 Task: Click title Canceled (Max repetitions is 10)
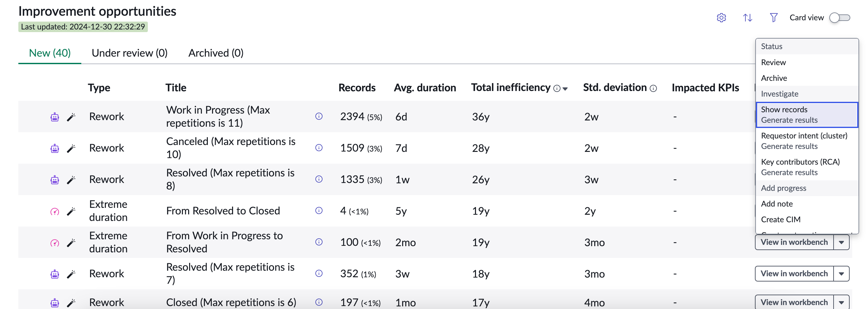[231, 147]
